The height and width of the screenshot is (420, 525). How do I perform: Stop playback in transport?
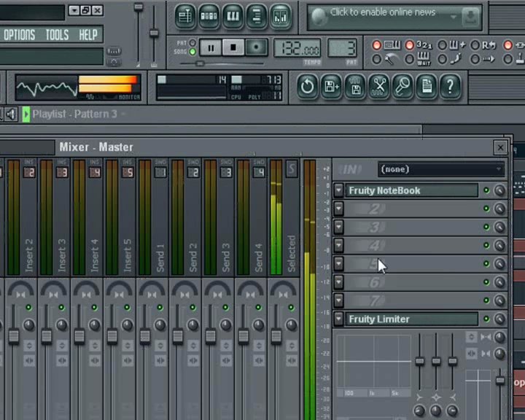(x=233, y=47)
